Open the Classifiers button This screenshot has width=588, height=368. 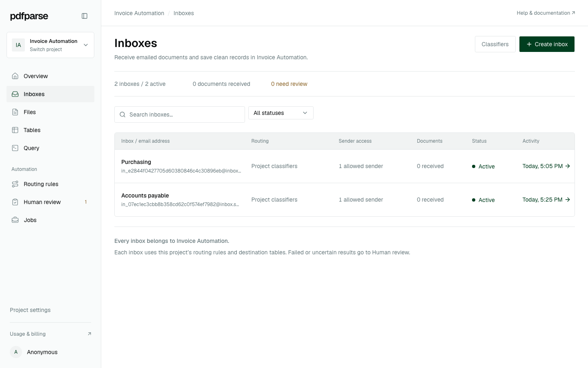[495, 44]
